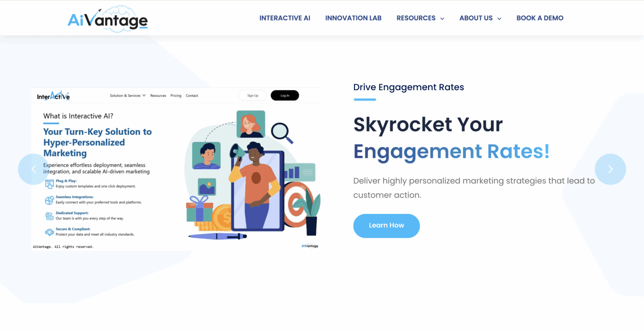
Task: Click the black Log In button in slide
Action: (x=285, y=95)
